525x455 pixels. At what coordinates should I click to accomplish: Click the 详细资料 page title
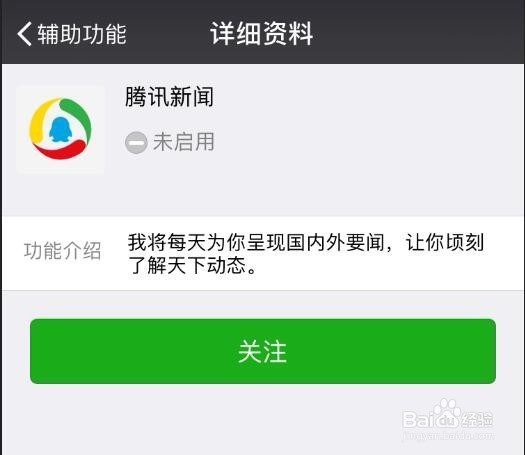pyautogui.click(x=261, y=33)
